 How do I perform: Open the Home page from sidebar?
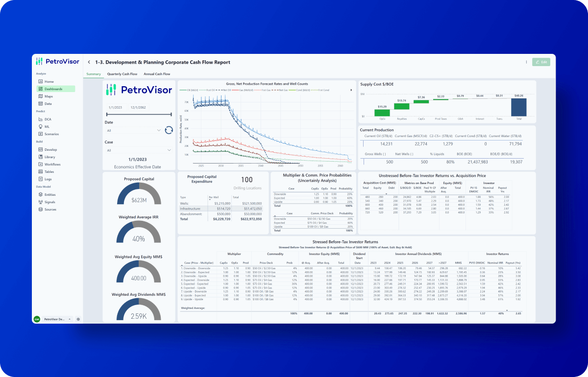(49, 81)
